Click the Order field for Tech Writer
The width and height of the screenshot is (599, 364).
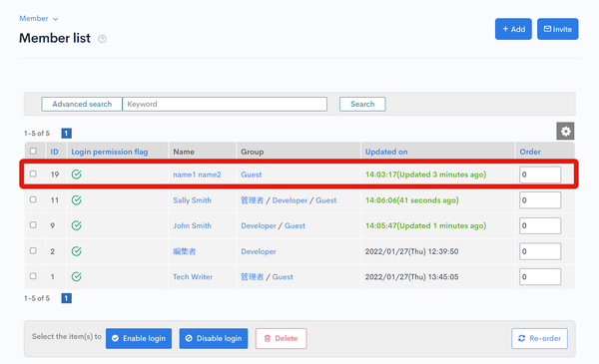click(540, 276)
